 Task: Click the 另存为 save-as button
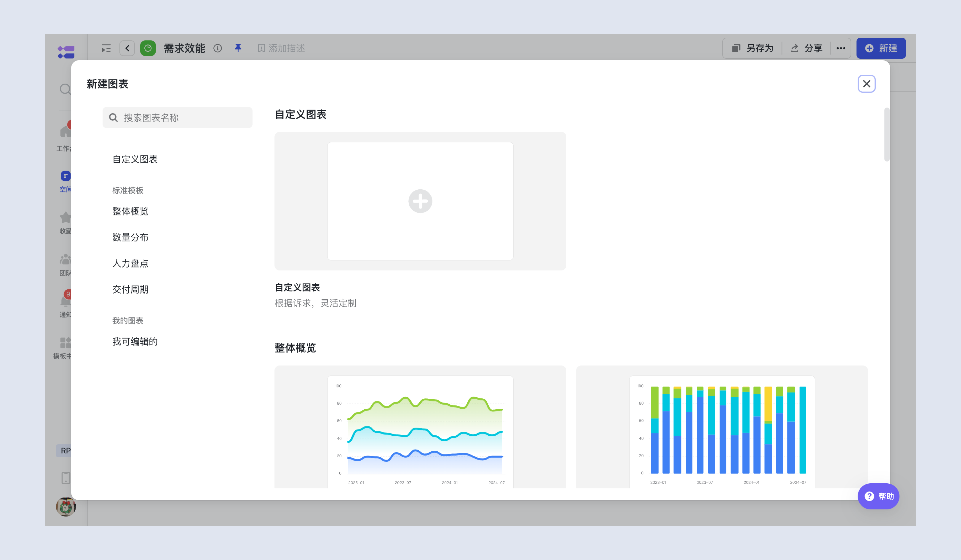tap(752, 48)
